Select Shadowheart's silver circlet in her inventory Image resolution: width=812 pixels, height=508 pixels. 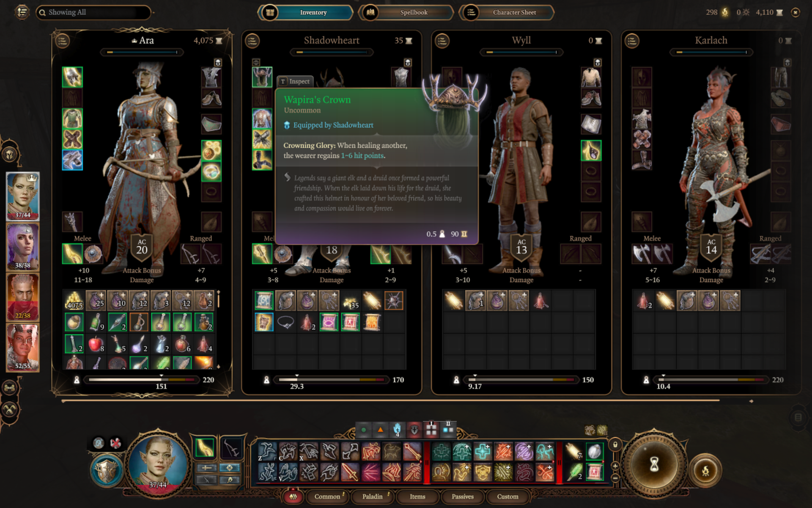(x=285, y=322)
